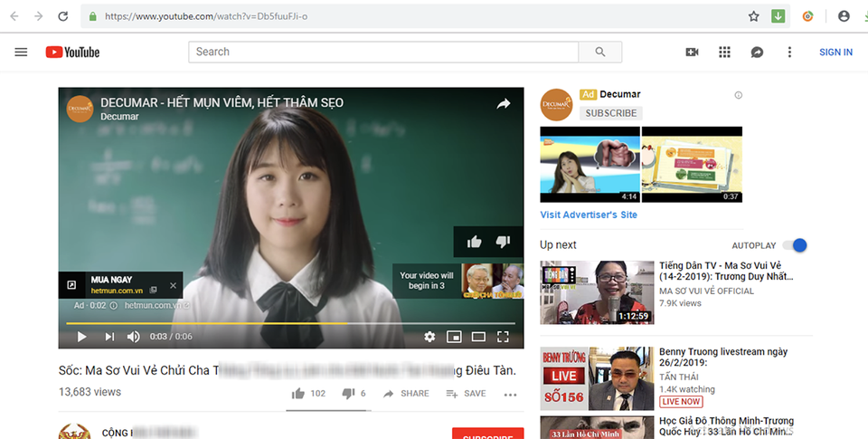Open TẤN THÁI channel name
The width and height of the screenshot is (868, 439).
[679, 377]
